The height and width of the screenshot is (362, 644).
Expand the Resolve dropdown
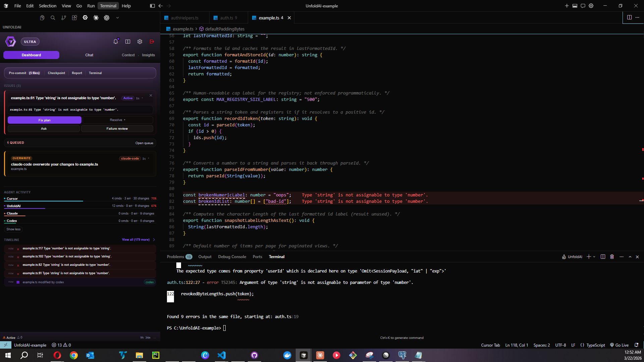tap(118, 120)
